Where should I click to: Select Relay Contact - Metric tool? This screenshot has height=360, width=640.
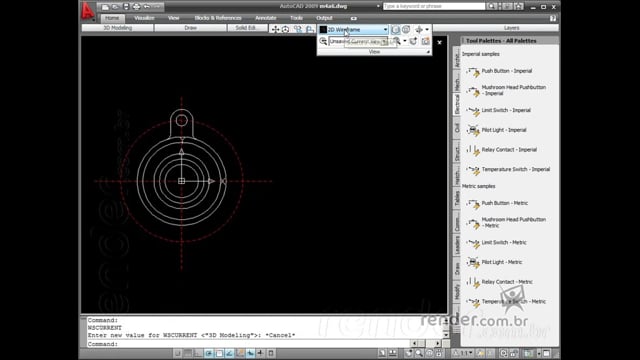(500, 282)
